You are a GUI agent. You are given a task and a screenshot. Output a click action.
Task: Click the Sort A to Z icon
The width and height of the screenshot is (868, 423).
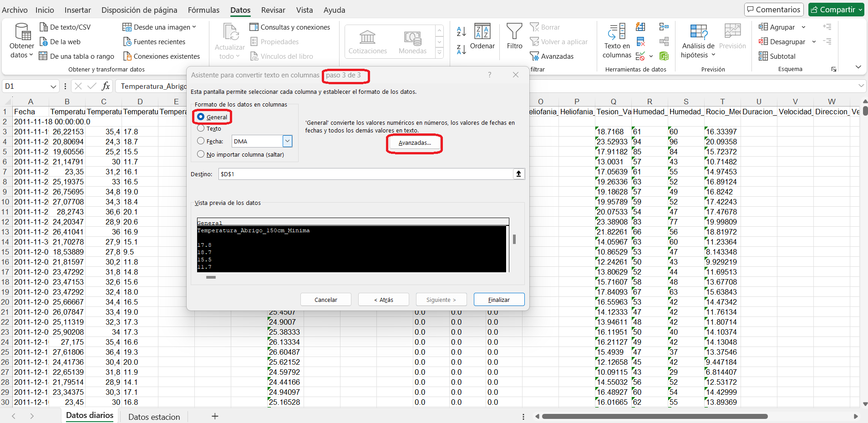pyautogui.click(x=461, y=31)
